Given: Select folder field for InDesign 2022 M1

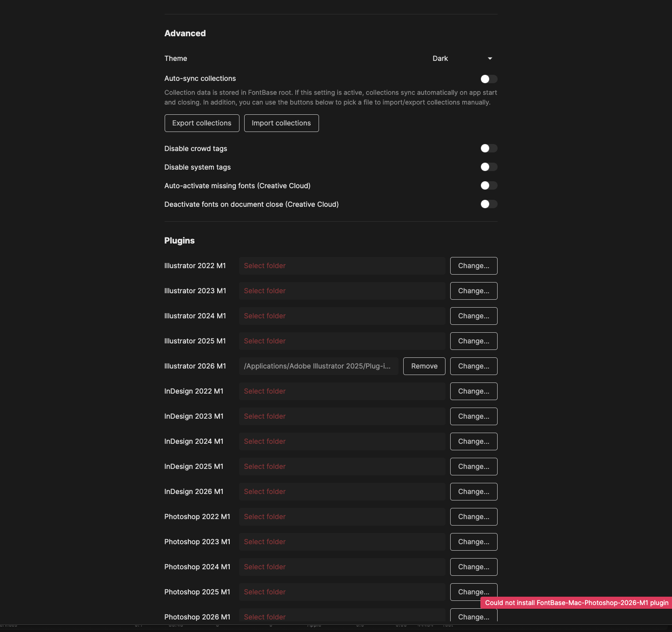Looking at the screenshot, I should pos(342,391).
